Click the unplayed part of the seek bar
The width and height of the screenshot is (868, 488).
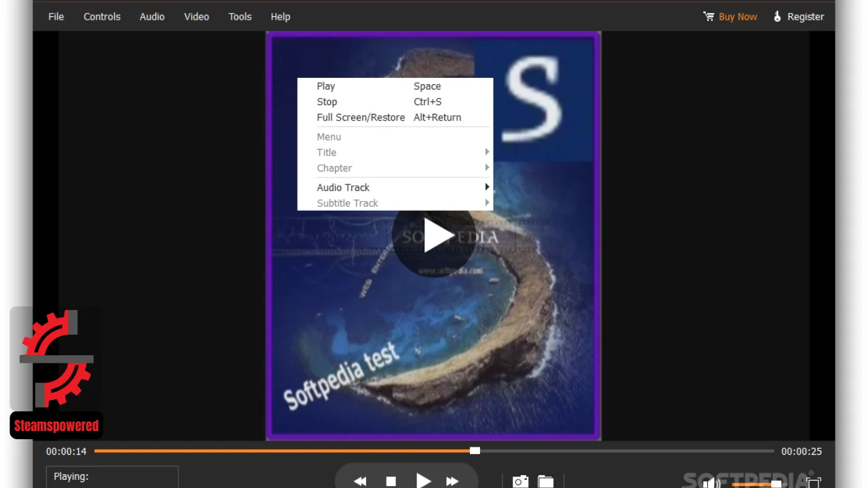pos(627,451)
